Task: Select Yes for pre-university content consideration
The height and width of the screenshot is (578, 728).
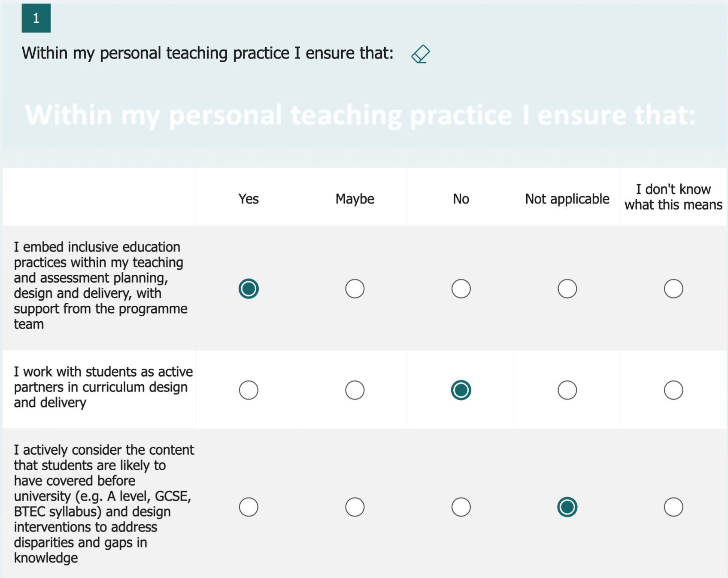Action: click(x=249, y=507)
